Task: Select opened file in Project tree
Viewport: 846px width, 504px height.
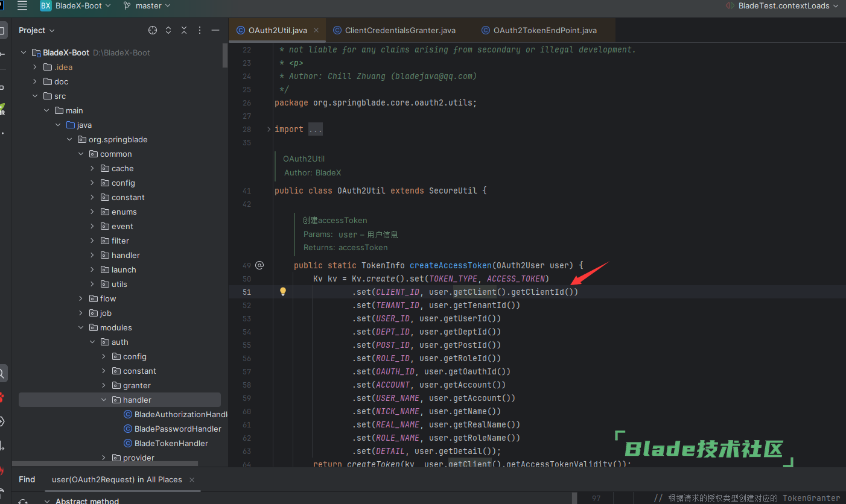Action: click(x=153, y=30)
